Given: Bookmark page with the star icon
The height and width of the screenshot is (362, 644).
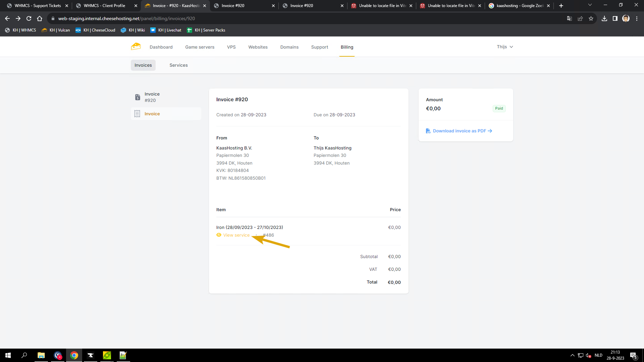Looking at the screenshot, I should click(x=591, y=18).
